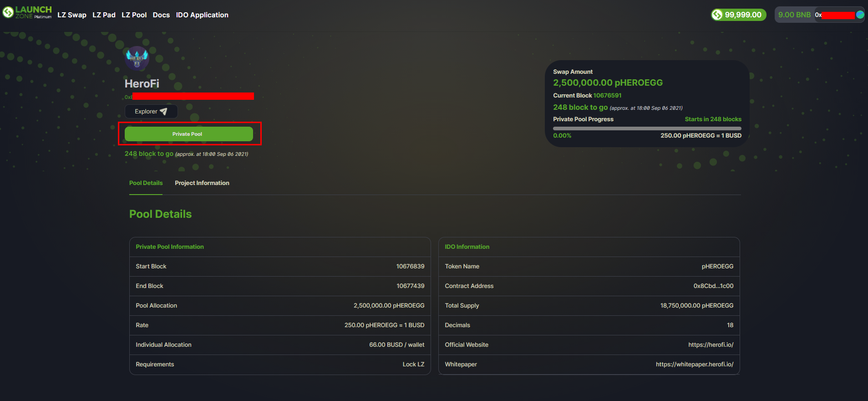Viewport: 868px width, 401px height.
Task: Click Pool Allocation 2,500,000.00 pHEROEGG value
Action: tap(389, 305)
